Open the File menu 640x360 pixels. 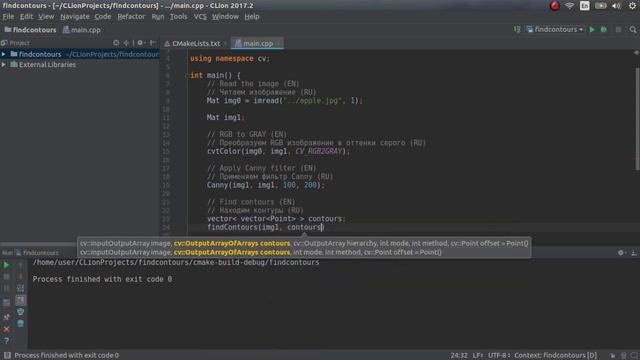pos(8,16)
